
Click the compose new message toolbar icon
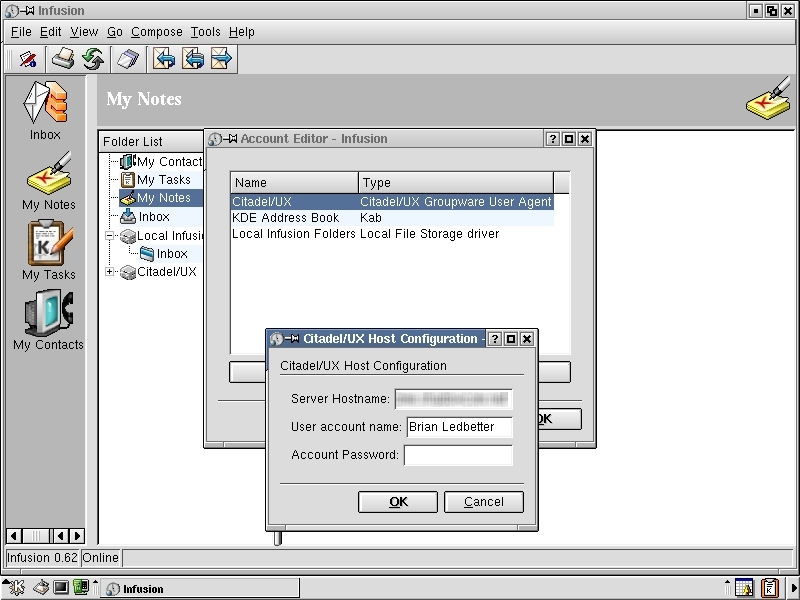[x=28, y=59]
